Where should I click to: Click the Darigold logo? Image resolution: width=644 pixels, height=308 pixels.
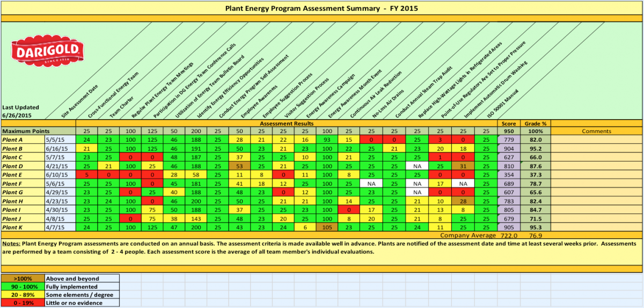[48, 52]
